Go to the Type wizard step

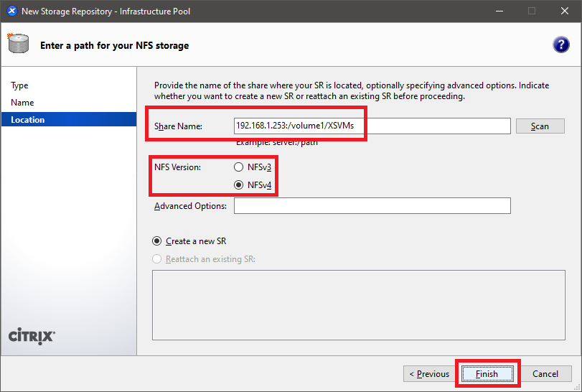click(19, 85)
